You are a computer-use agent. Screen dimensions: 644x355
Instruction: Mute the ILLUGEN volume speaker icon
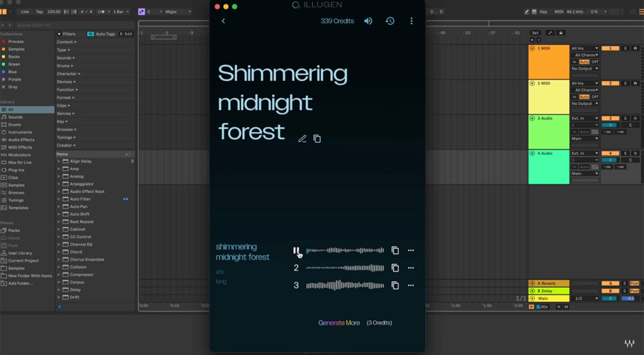[x=368, y=21]
